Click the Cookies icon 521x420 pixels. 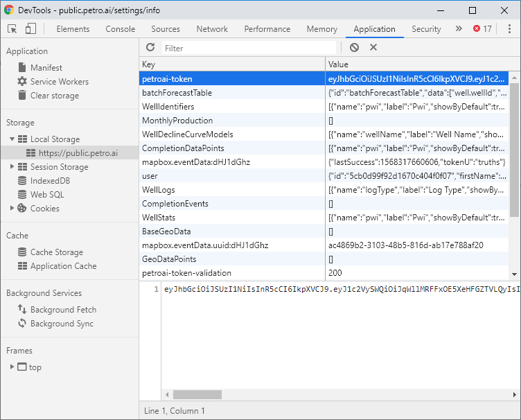tap(22, 208)
